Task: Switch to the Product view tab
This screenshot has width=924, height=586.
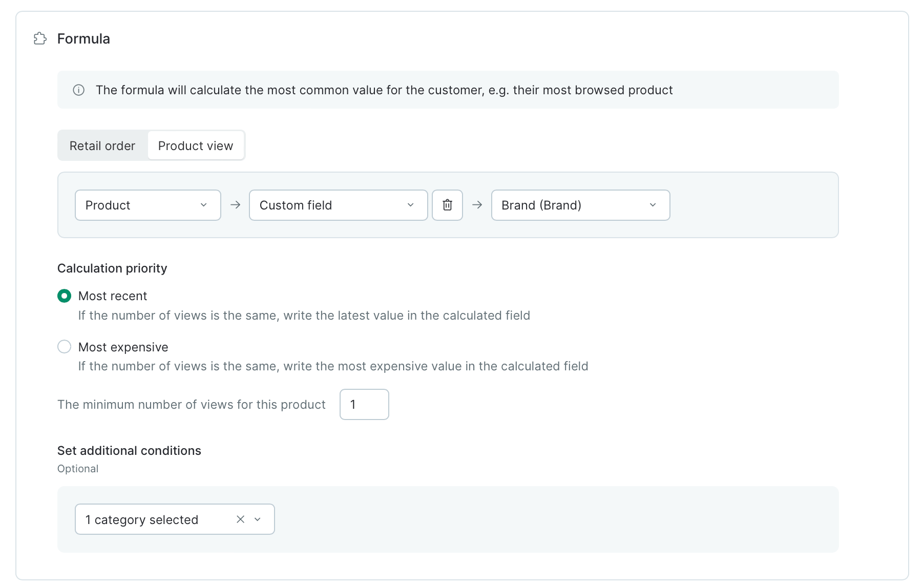Action: click(x=196, y=145)
